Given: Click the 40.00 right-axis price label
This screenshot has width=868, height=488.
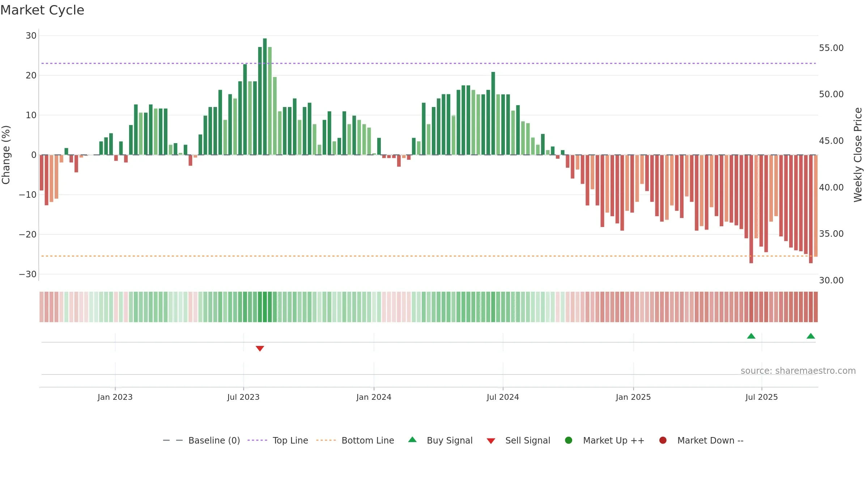Looking at the screenshot, I should (x=831, y=188).
